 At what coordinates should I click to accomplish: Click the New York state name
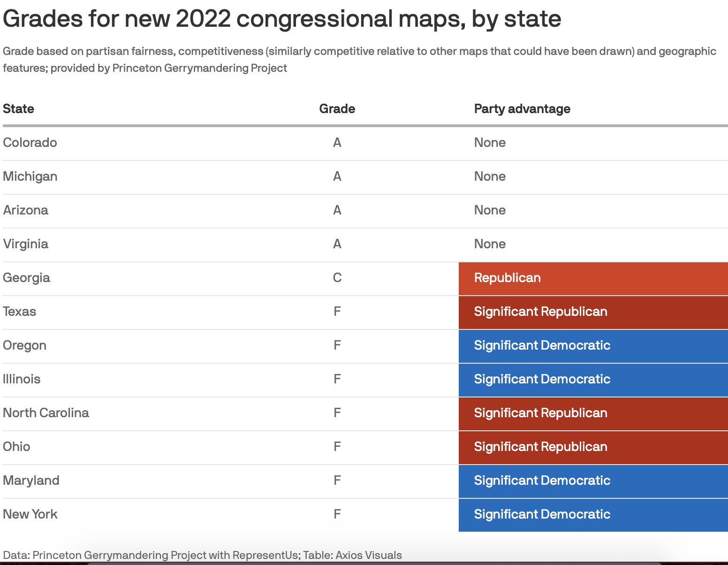[x=30, y=514]
